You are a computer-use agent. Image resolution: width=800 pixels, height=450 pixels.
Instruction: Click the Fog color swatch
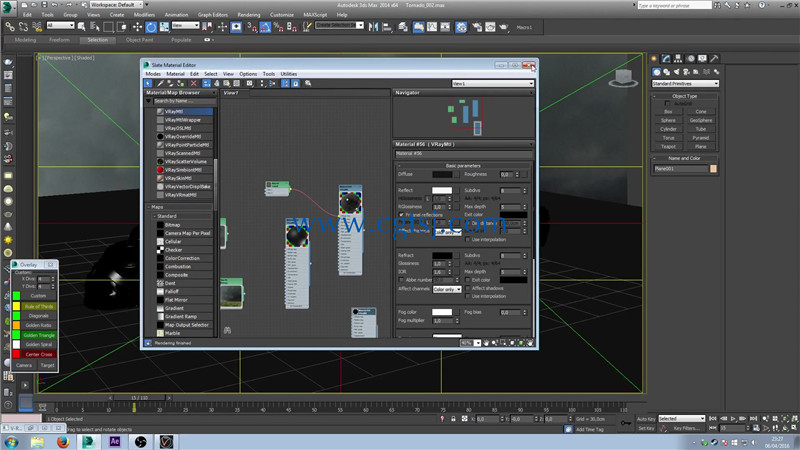442,312
